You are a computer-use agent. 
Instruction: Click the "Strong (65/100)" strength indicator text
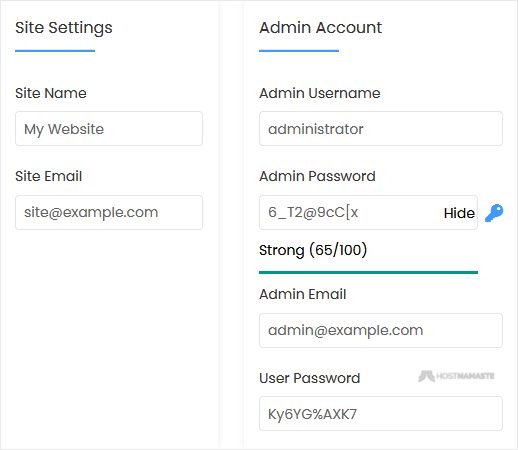pos(313,250)
